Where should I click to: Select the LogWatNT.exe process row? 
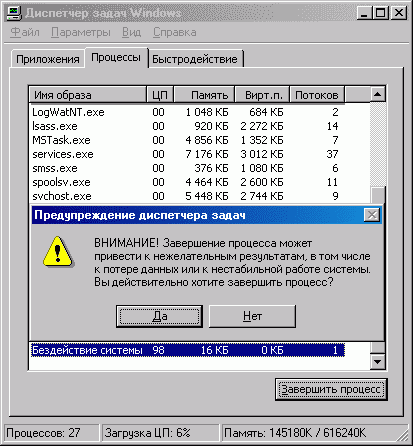(187, 112)
